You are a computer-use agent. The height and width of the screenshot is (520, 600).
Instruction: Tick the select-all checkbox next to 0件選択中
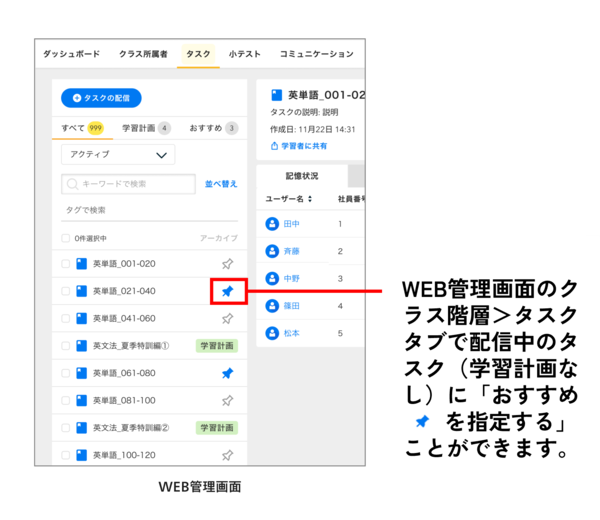point(66,238)
